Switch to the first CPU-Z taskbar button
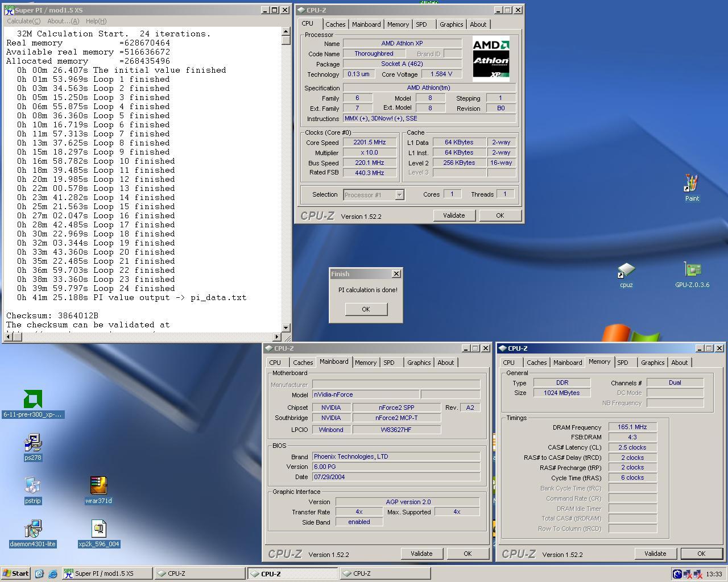Screen dimensions: 728x582 pos(200,573)
